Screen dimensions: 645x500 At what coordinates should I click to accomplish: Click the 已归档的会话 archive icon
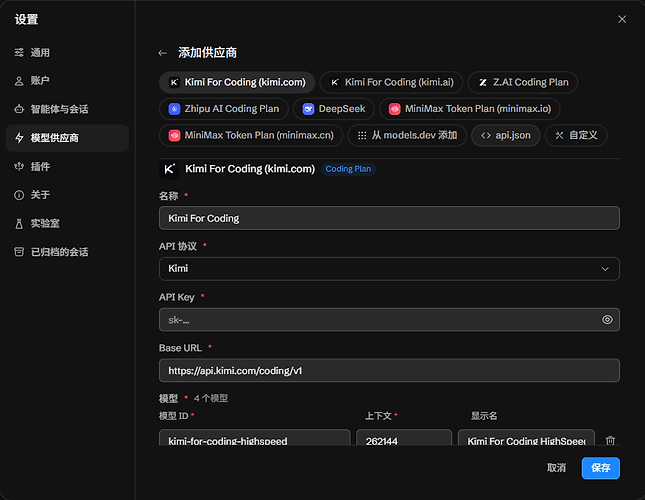[x=19, y=252]
